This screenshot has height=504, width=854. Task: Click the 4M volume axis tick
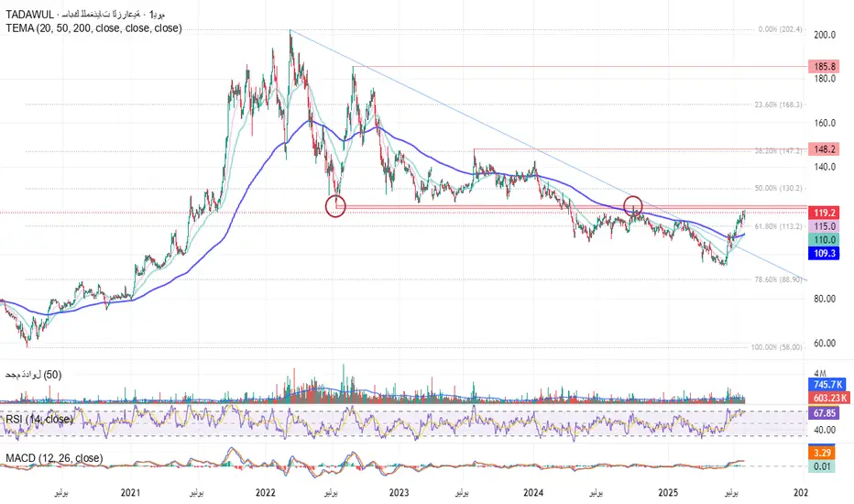820,373
